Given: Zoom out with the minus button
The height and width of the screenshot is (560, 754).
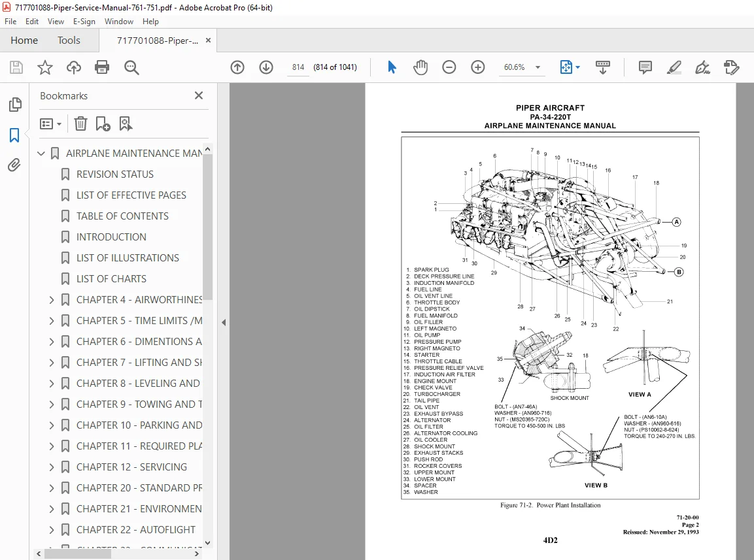Looking at the screenshot, I should [x=449, y=67].
